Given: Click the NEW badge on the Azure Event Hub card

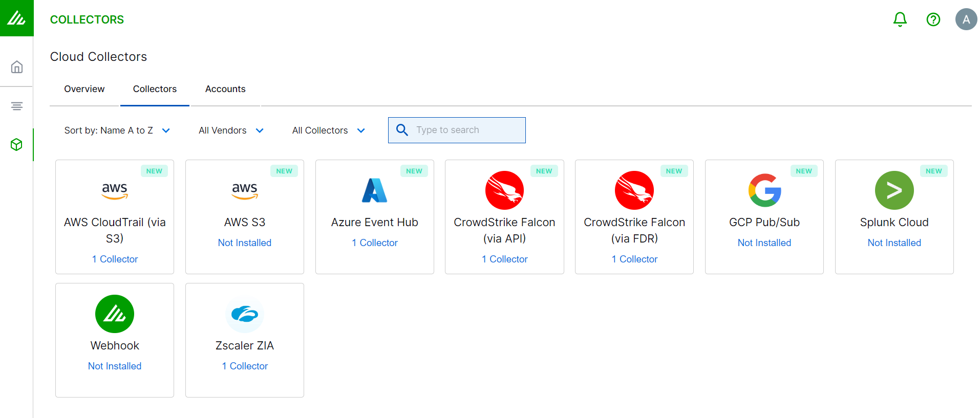Looking at the screenshot, I should (x=414, y=171).
